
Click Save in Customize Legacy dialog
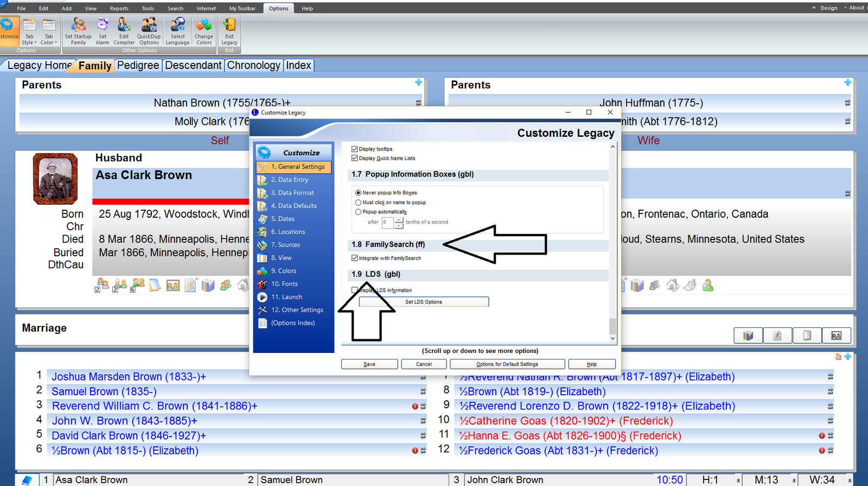click(x=369, y=364)
